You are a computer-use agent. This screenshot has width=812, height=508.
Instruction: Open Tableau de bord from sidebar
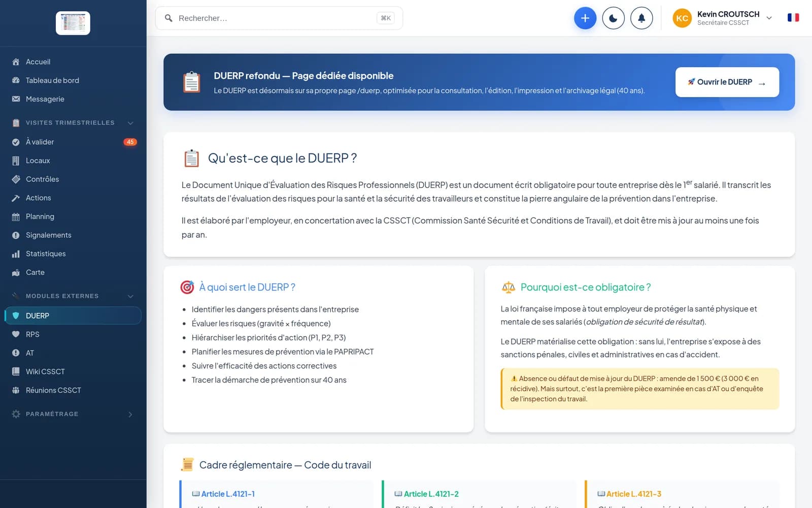[74, 80]
